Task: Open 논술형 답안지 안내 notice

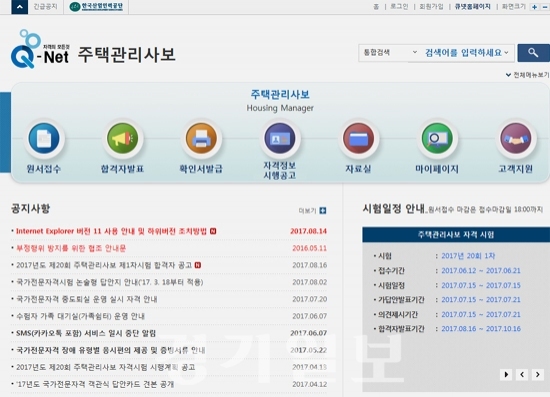Action: point(109,282)
